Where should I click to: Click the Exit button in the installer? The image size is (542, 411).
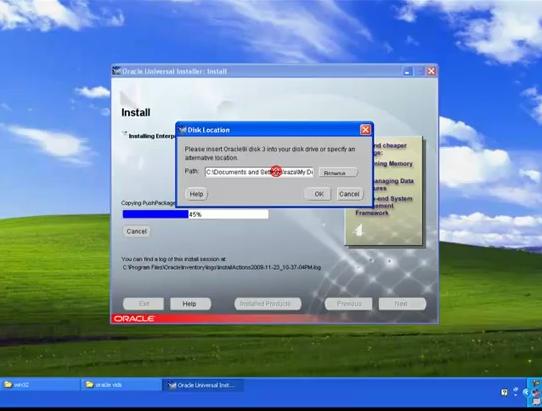143,304
